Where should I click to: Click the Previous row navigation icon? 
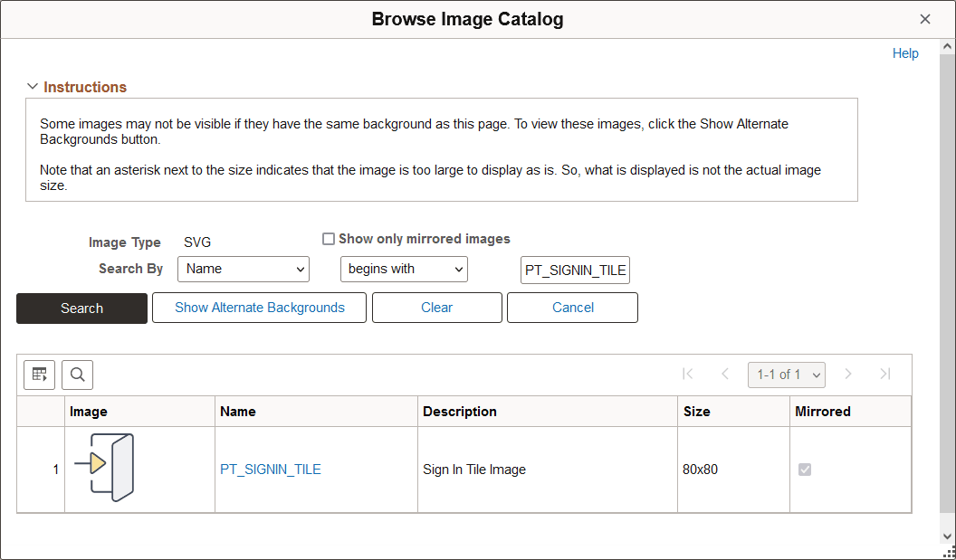[x=725, y=374]
